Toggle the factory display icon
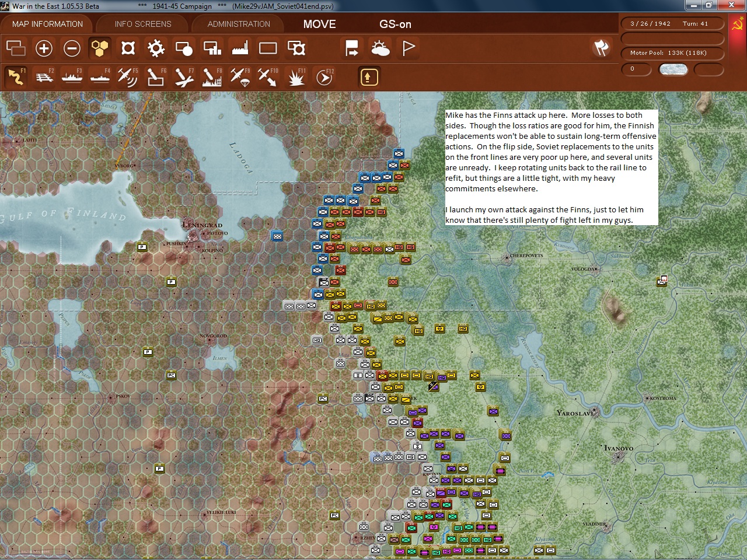747x560 pixels. coord(240,48)
